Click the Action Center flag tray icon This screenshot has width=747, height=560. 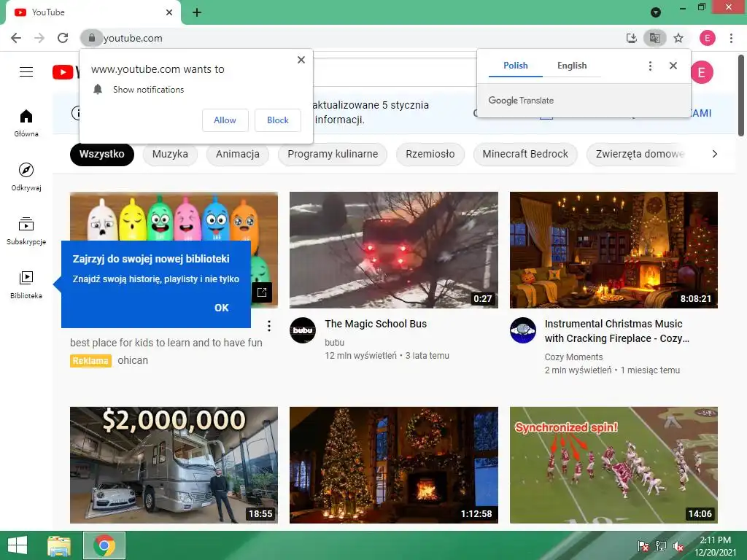tap(643, 546)
